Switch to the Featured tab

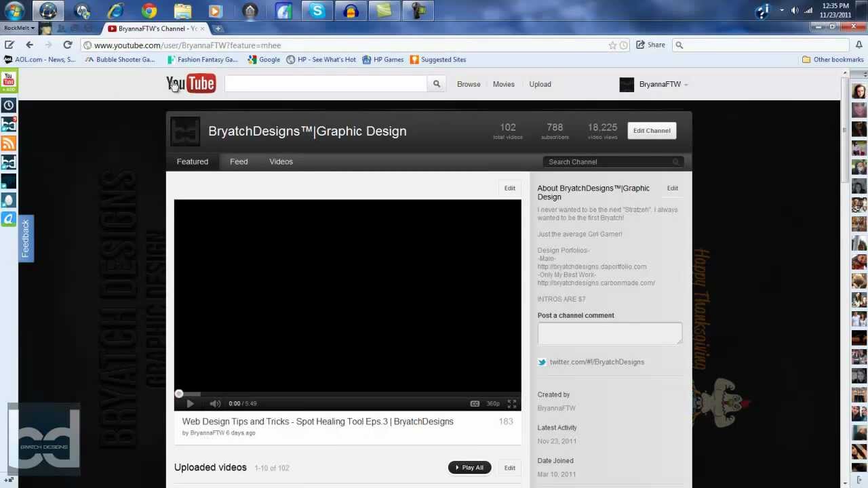(x=193, y=161)
